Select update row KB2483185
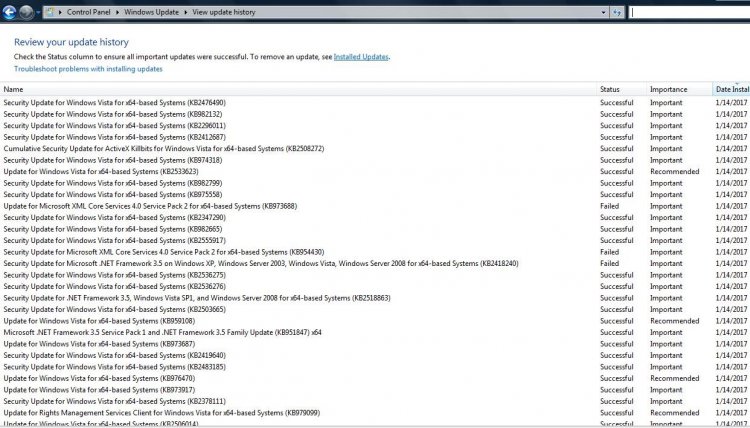Image resolution: width=750 pixels, height=428 pixels. tap(375, 366)
